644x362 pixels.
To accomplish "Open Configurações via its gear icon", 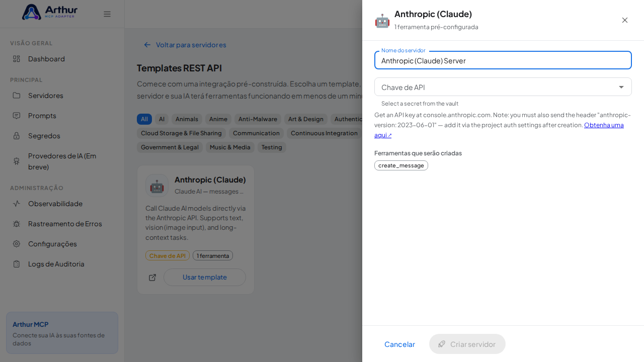I will (17, 244).
